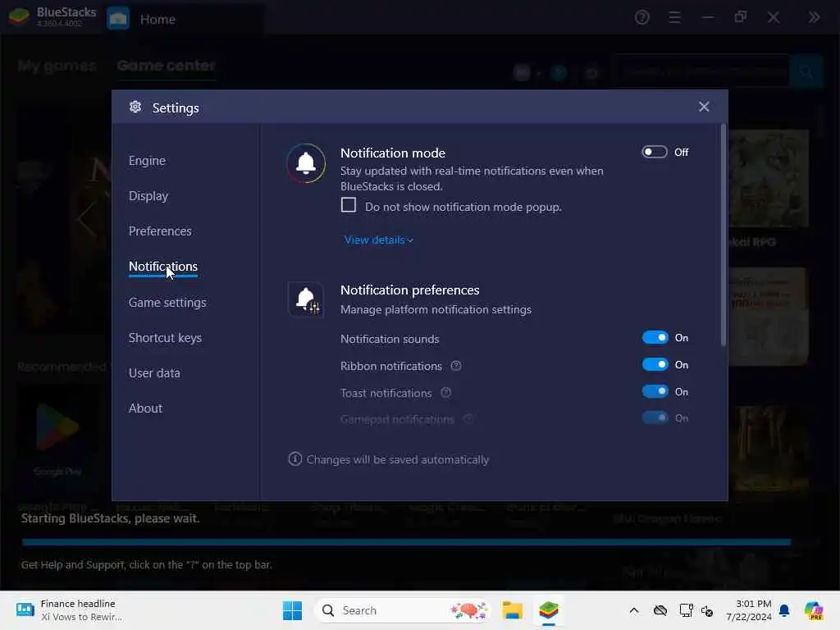Click the BlueStacks logo icon
Viewport: 840px width, 630px height.
pos(19,16)
